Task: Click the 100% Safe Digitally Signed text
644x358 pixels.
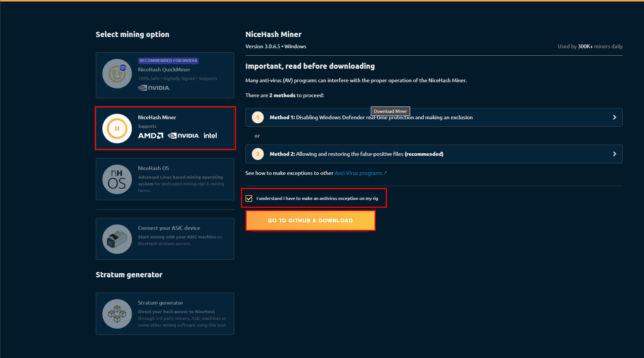Action: (x=177, y=78)
